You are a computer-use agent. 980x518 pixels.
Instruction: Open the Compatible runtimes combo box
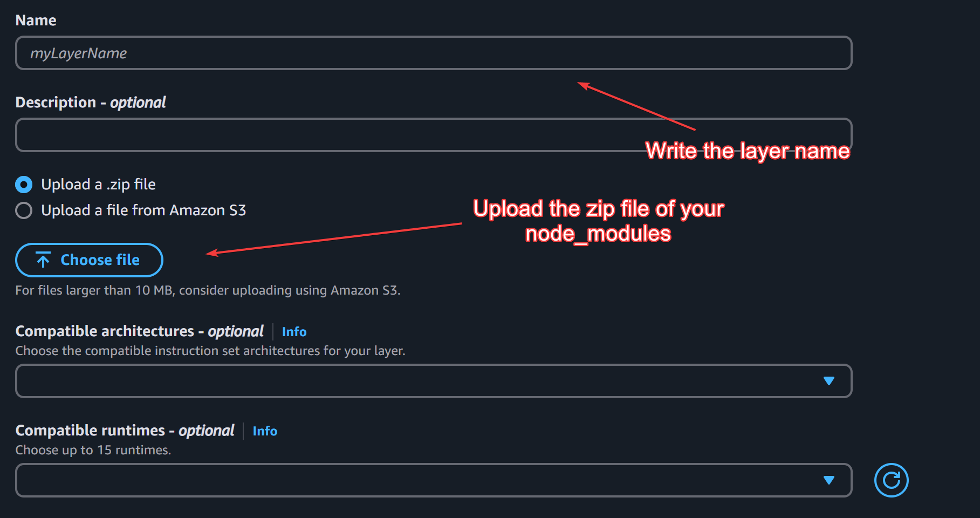[x=421, y=480]
